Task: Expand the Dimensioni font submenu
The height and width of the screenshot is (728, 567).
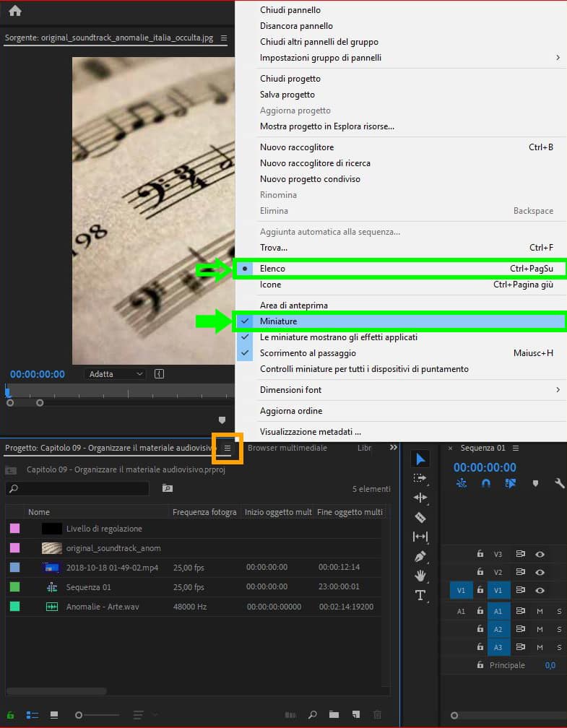Action: click(x=290, y=390)
